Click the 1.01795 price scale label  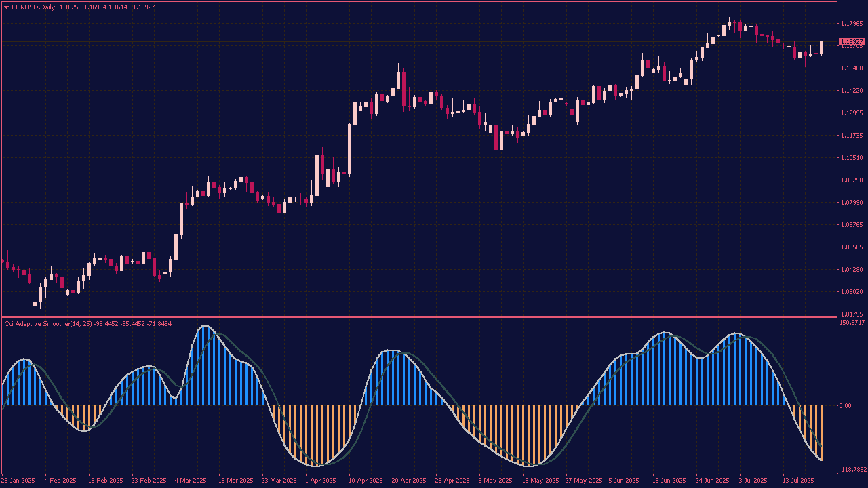coord(851,314)
